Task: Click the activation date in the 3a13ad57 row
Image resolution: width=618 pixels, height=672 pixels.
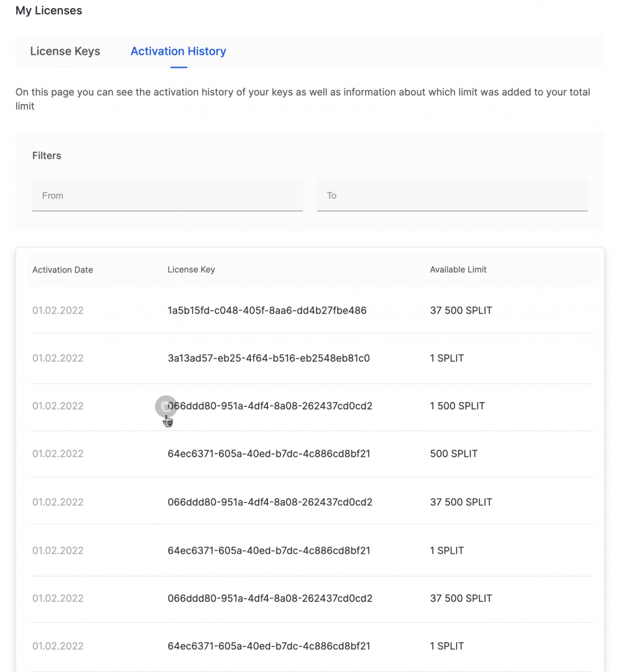Action: (x=58, y=358)
